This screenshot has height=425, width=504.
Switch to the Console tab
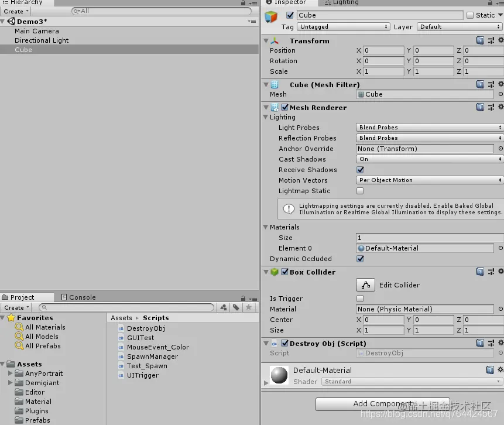(x=78, y=297)
